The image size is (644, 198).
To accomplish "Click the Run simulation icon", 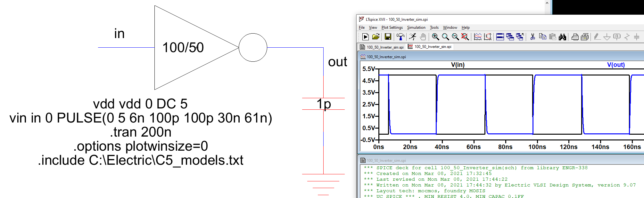I will pyautogui.click(x=365, y=37).
